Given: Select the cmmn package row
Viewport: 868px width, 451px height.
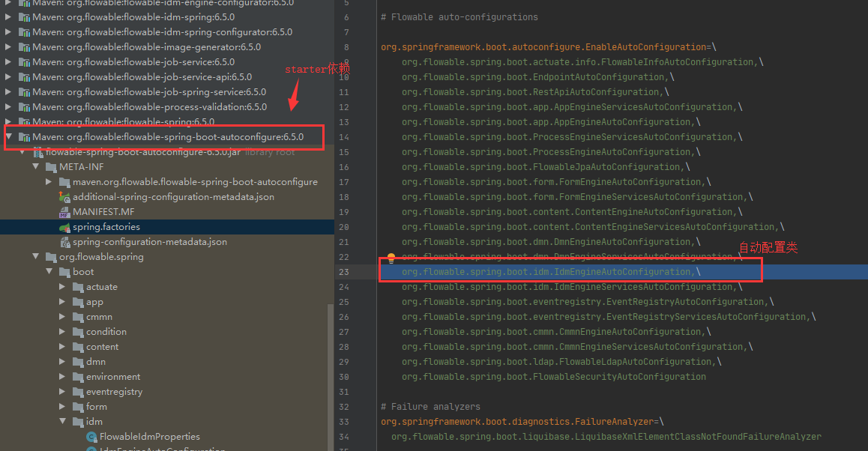Looking at the screenshot, I should (167, 317).
